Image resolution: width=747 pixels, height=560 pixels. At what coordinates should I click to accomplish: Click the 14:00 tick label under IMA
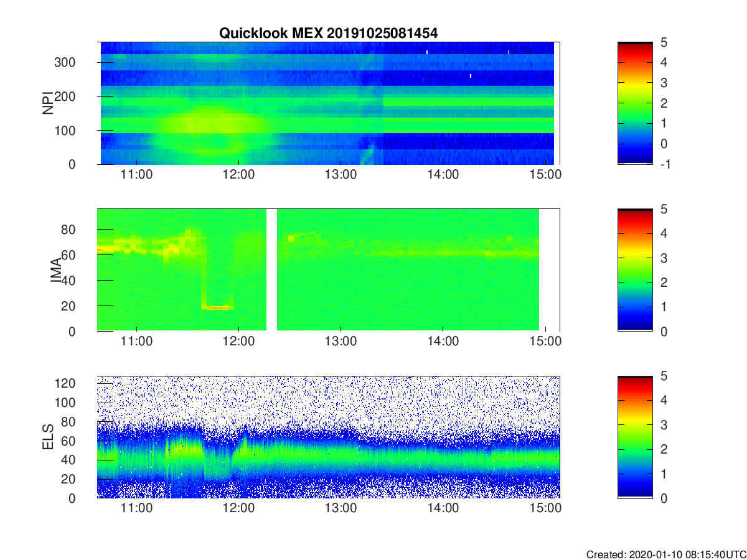(x=443, y=341)
